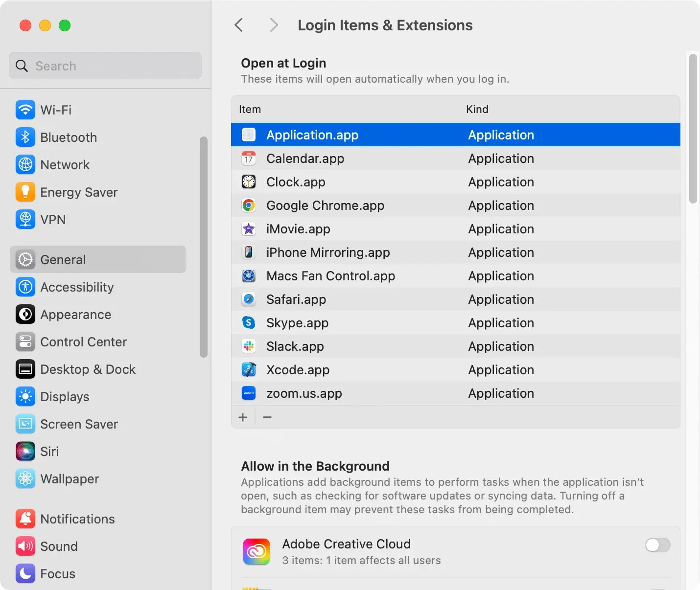Click the Google Chrome icon in list

pyautogui.click(x=249, y=205)
